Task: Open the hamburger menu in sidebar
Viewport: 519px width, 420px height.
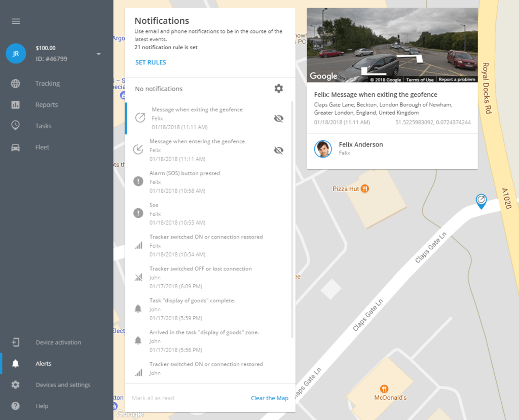Action: tap(16, 21)
